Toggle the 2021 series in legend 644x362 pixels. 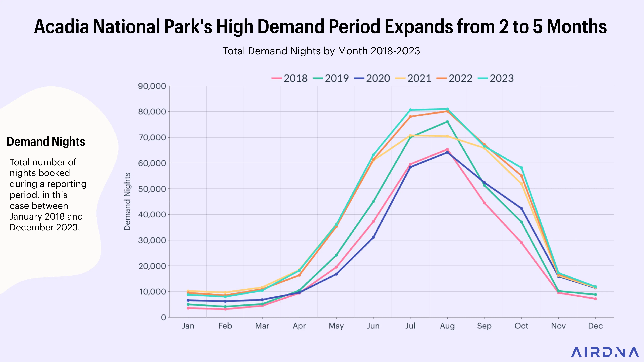coord(413,79)
